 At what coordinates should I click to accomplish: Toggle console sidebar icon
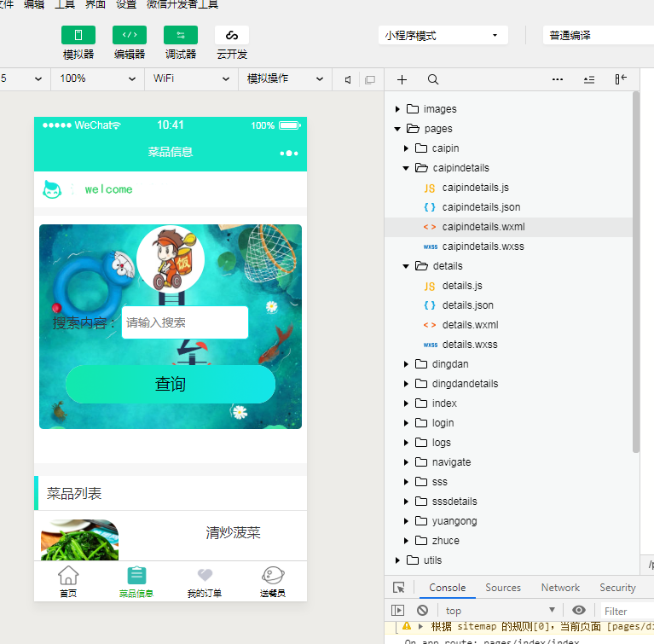tap(397, 610)
